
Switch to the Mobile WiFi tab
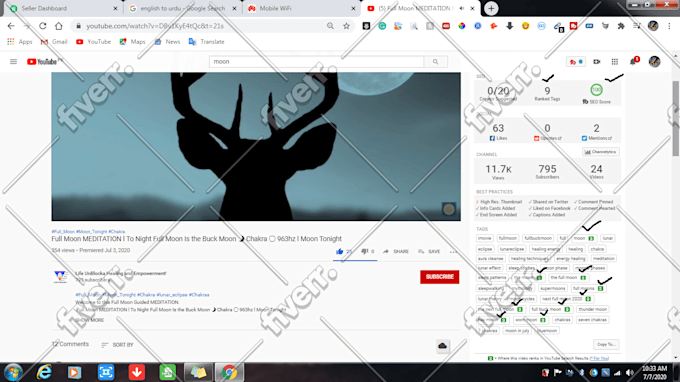click(x=302, y=8)
